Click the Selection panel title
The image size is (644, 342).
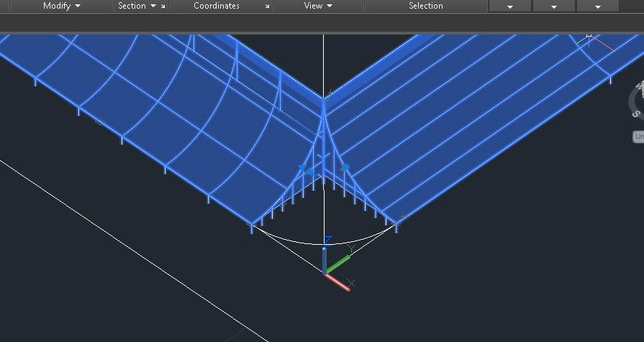click(425, 6)
